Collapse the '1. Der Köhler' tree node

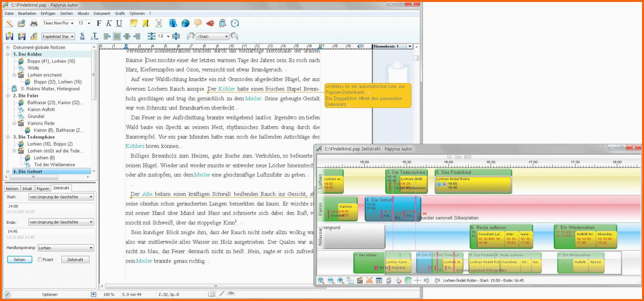pyautogui.click(x=8, y=54)
